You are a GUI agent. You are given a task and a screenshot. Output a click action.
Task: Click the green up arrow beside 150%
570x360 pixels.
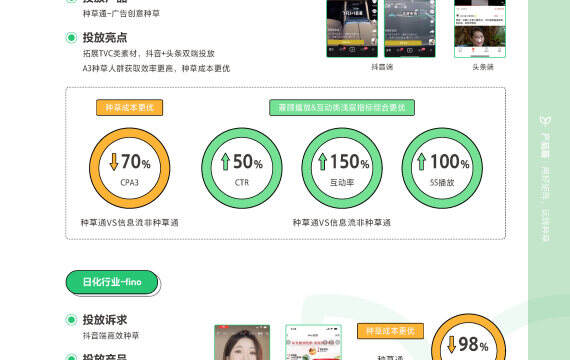[322, 161]
